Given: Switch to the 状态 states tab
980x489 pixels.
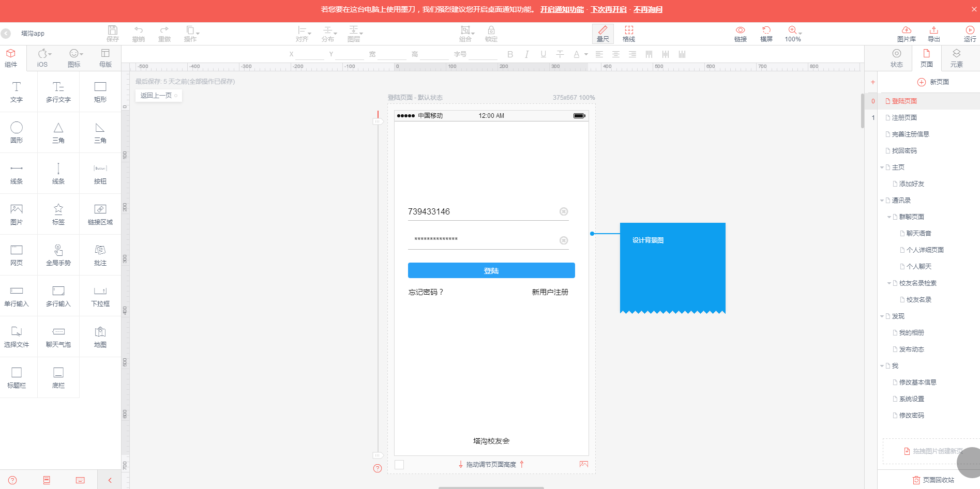Looking at the screenshot, I should (897, 58).
